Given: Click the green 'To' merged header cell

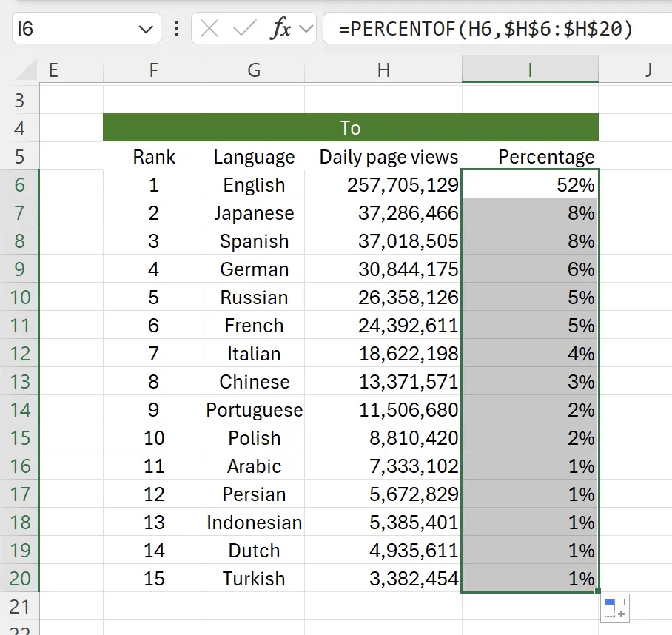Looking at the screenshot, I should [350, 128].
